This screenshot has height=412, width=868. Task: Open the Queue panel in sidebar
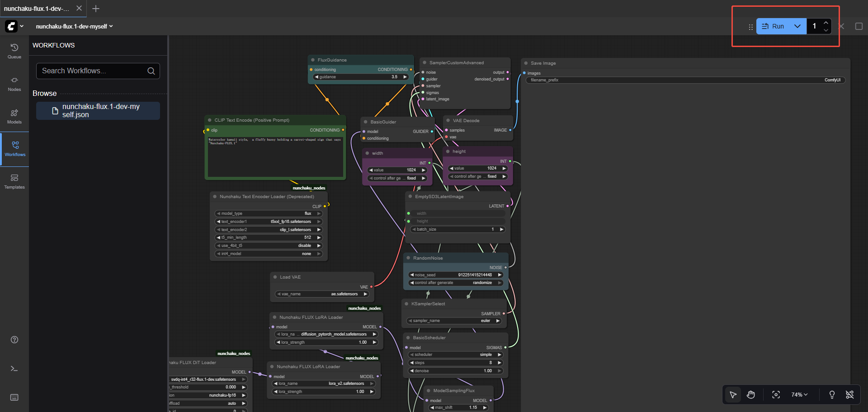pyautogui.click(x=14, y=51)
